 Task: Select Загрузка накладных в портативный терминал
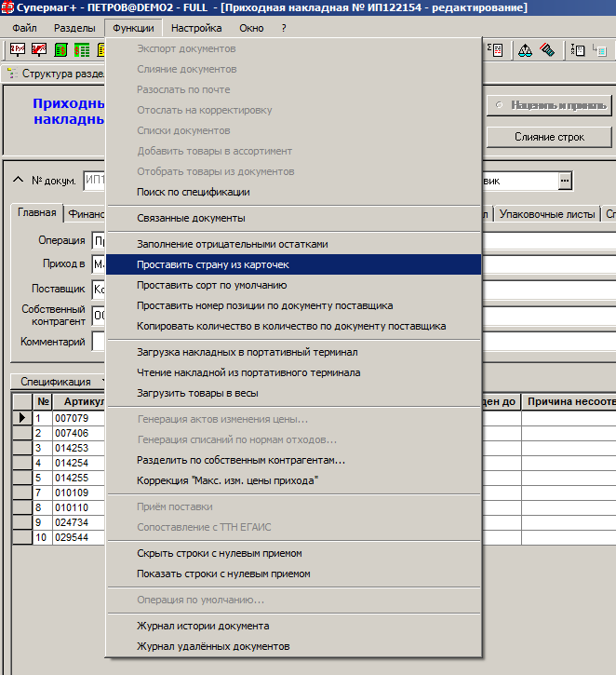click(x=293, y=352)
